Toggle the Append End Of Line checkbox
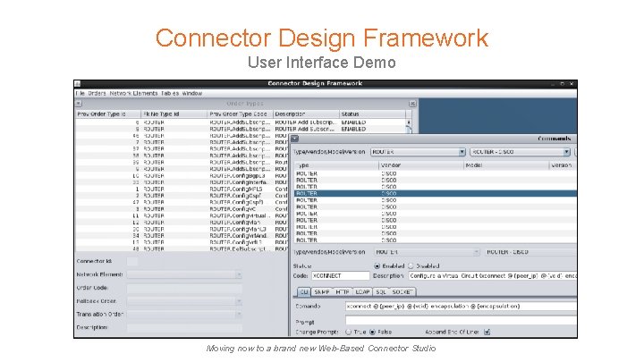The height and width of the screenshot is (362, 644). pos(487,332)
